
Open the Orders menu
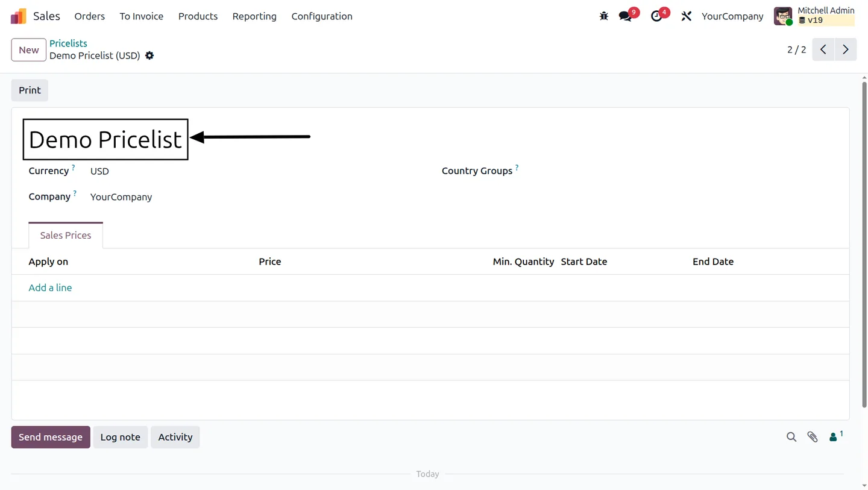coord(90,16)
